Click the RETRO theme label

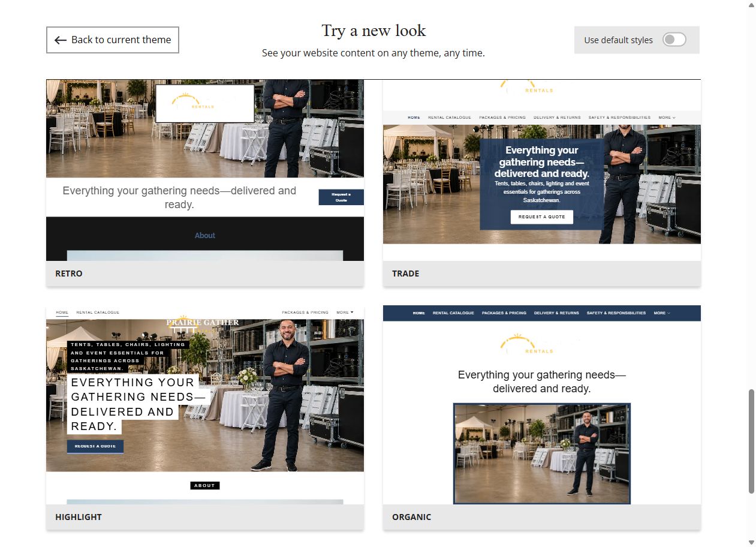[69, 273]
